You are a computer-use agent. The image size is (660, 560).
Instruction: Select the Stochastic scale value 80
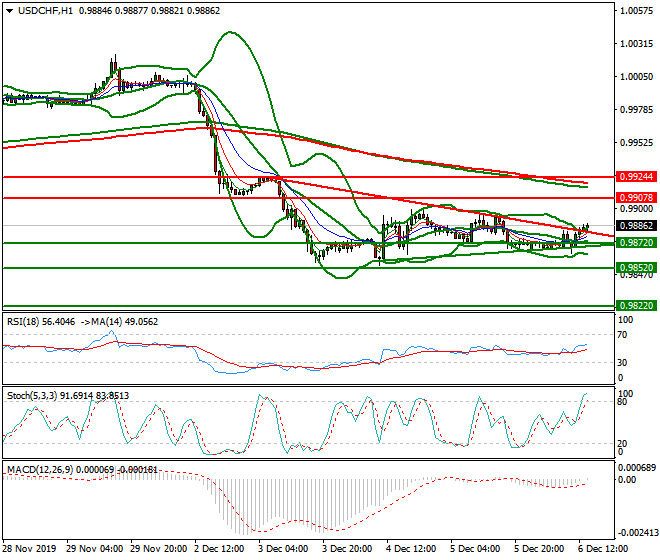click(622, 402)
